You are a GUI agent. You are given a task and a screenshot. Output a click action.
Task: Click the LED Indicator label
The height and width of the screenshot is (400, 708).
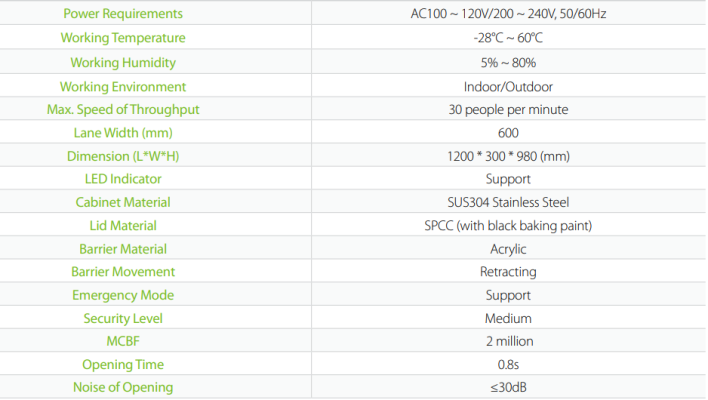pos(123,179)
